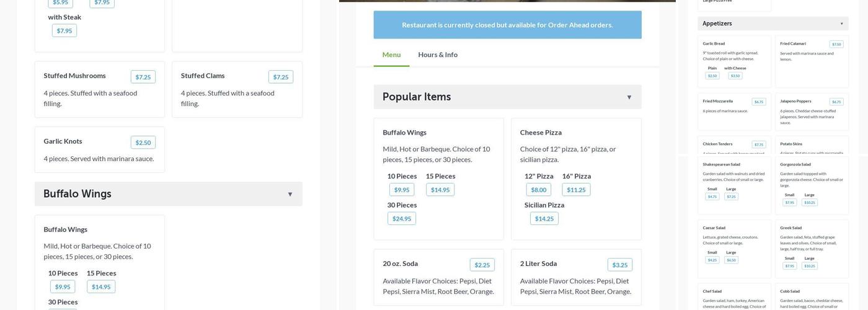Add 2 Liter Soda for $3.25
868x310 pixels.
point(619,265)
